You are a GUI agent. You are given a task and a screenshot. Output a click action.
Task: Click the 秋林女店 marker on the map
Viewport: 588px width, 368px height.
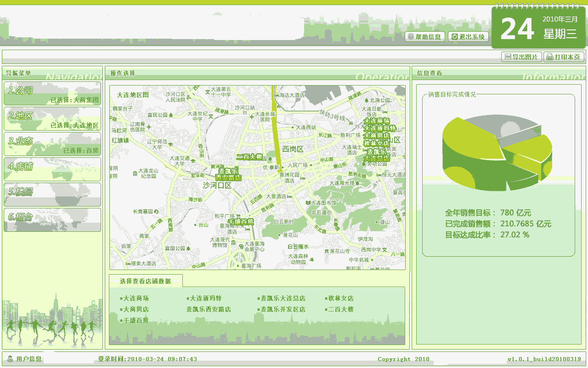point(377,143)
